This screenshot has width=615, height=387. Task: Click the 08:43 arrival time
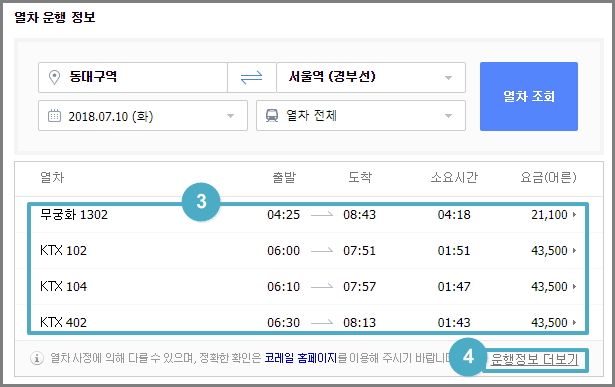pyautogui.click(x=359, y=214)
